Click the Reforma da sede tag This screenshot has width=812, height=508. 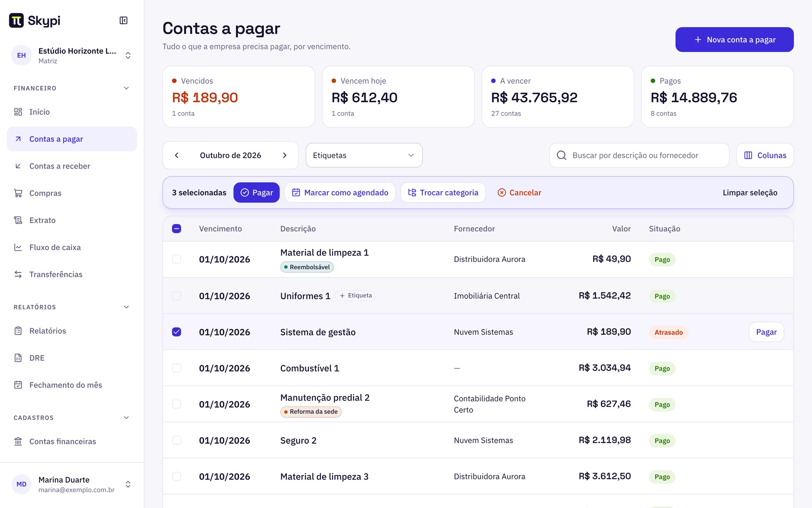[x=311, y=412]
